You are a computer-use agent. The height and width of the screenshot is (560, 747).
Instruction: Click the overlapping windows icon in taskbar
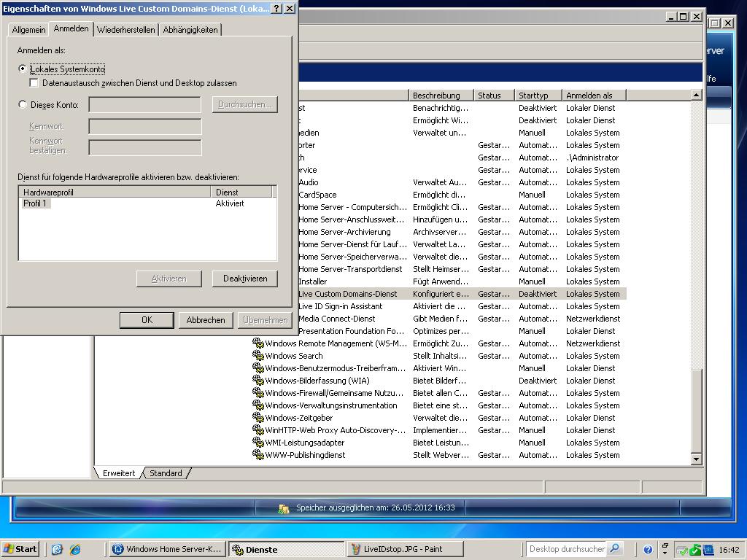pyautogui.click(x=665, y=545)
